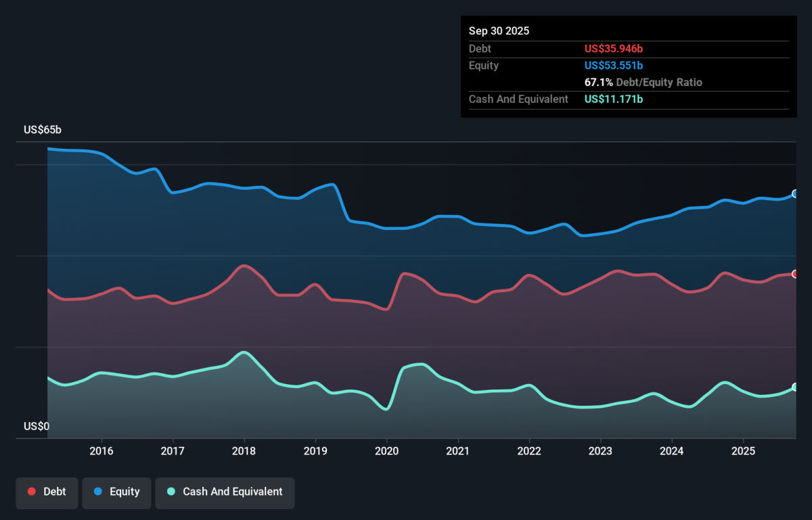This screenshot has width=812, height=520.
Task: Click the blue dot in Equity legend
Action: (x=98, y=492)
